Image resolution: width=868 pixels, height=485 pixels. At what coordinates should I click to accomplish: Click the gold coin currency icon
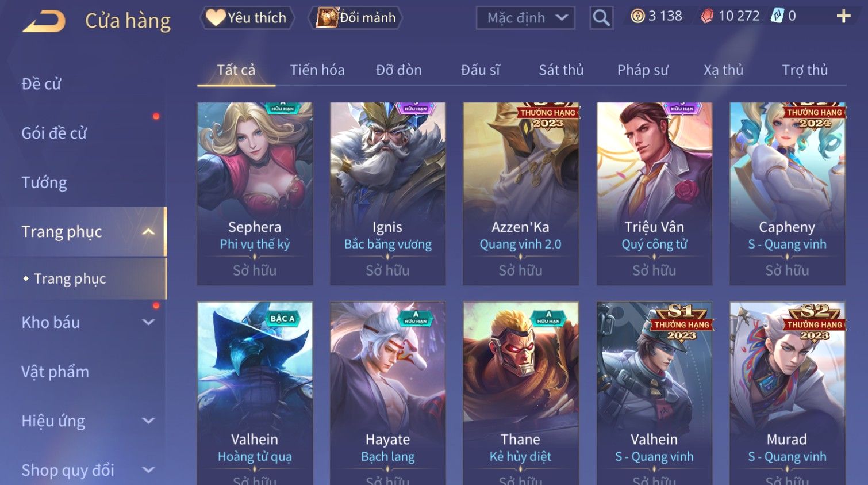[x=637, y=16]
